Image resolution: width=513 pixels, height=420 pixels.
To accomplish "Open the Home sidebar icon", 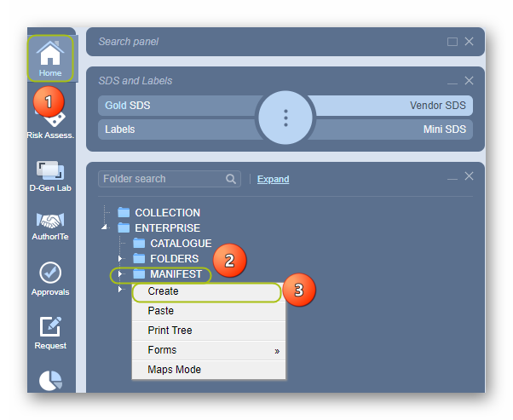I will point(50,58).
